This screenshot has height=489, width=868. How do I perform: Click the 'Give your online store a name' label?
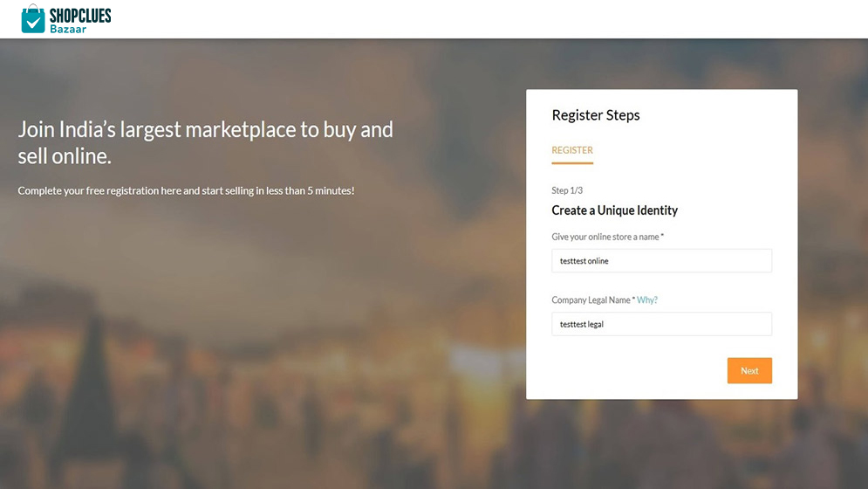607,237
